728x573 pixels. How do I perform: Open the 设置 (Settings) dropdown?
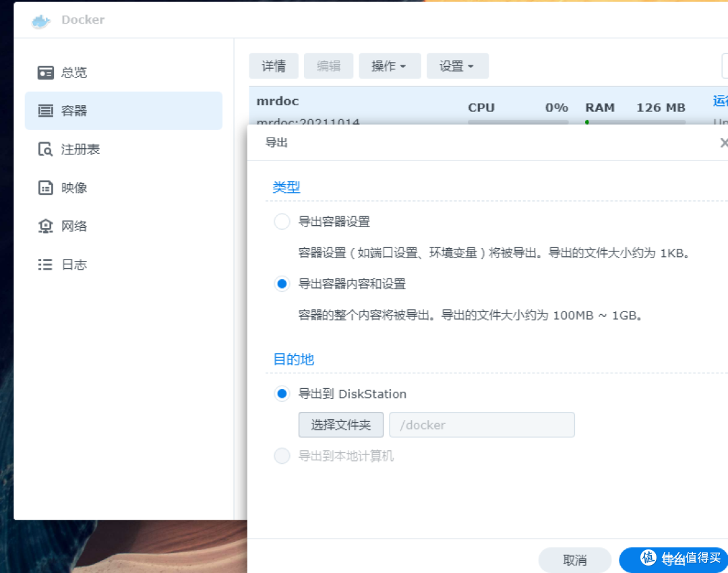pyautogui.click(x=457, y=65)
